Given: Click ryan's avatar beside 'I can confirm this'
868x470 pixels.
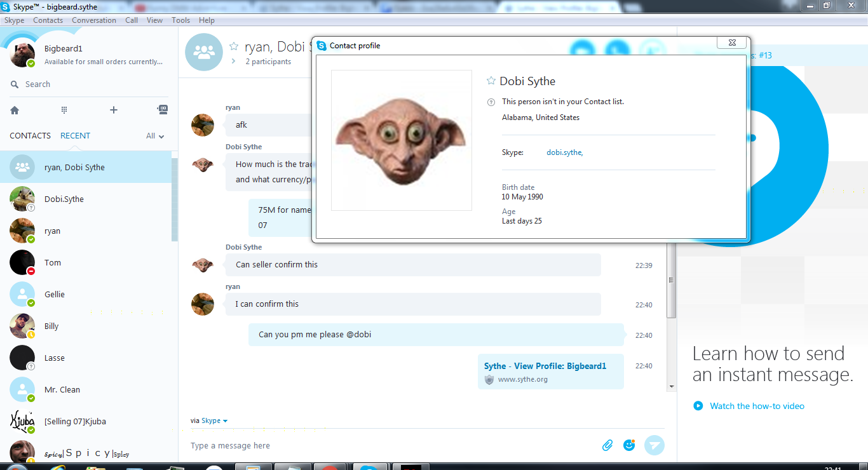Looking at the screenshot, I should pos(203,304).
